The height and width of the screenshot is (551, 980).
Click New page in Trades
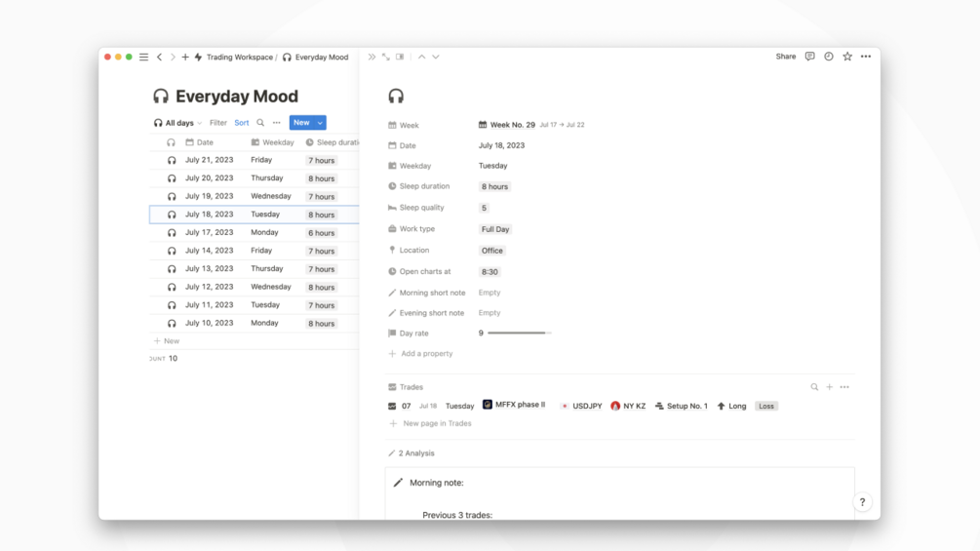[430, 423]
